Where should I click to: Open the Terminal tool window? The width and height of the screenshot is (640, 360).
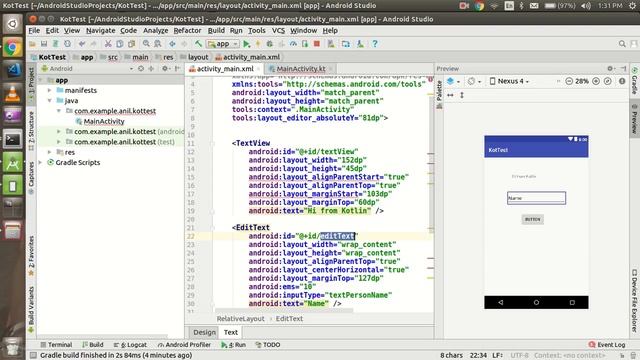click(56, 344)
